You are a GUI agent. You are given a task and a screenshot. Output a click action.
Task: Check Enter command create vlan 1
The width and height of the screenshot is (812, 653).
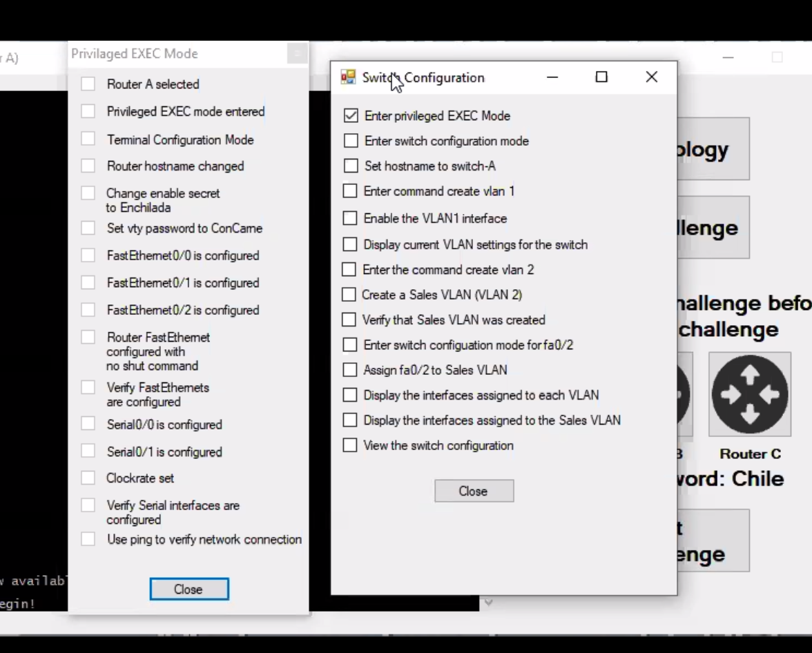tap(350, 191)
